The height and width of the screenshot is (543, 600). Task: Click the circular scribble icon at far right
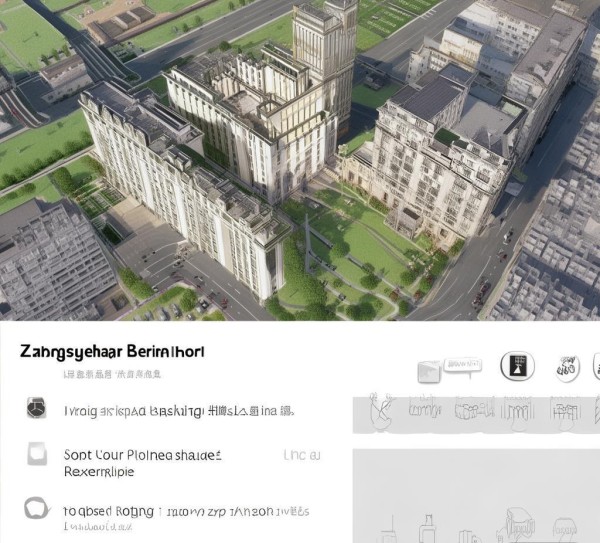pos(567,368)
